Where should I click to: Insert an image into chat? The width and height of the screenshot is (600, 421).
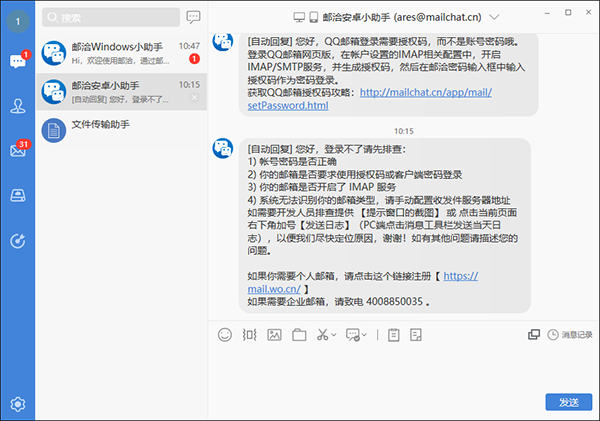(274, 335)
